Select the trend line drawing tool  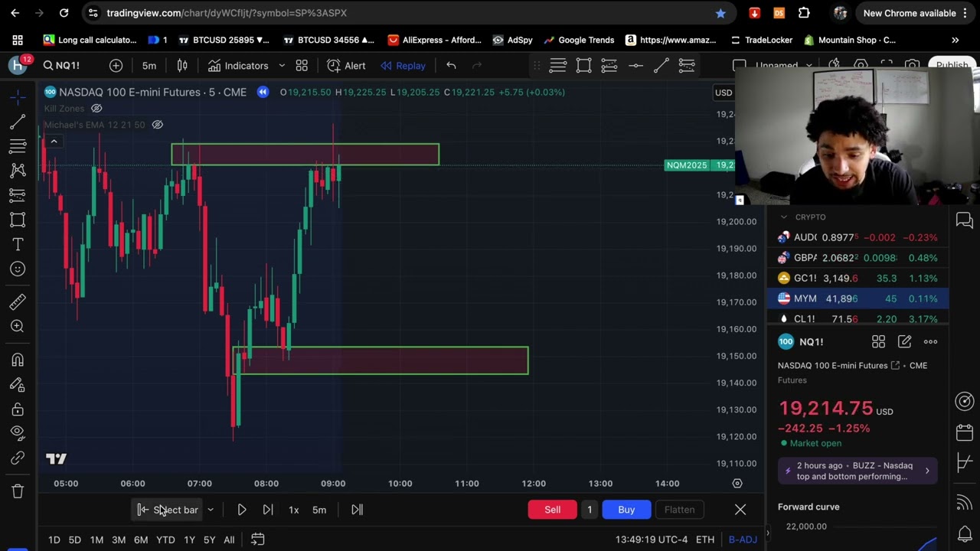click(18, 122)
